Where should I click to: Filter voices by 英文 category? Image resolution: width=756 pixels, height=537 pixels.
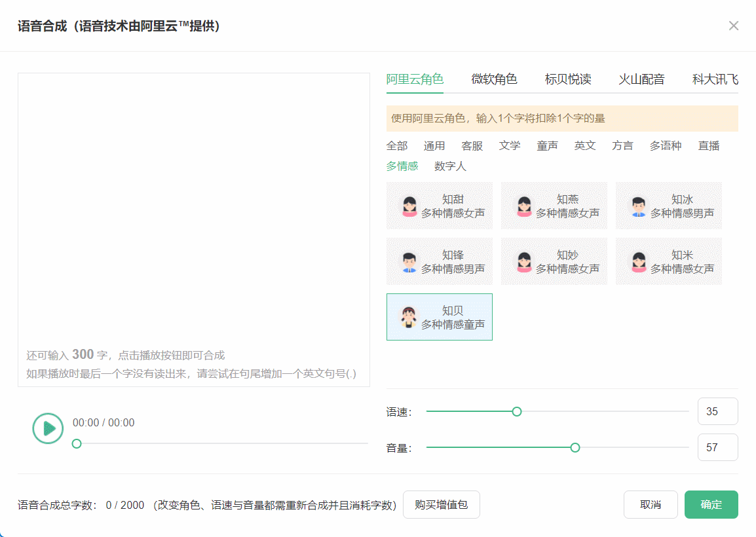585,145
